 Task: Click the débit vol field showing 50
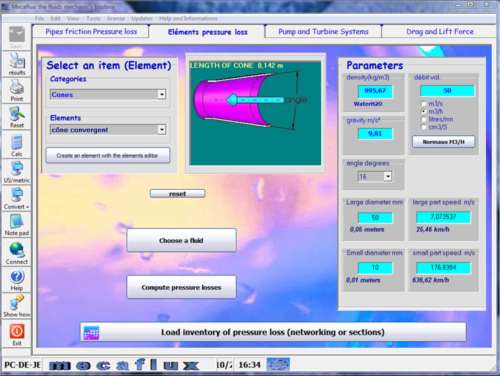(447, 91)
